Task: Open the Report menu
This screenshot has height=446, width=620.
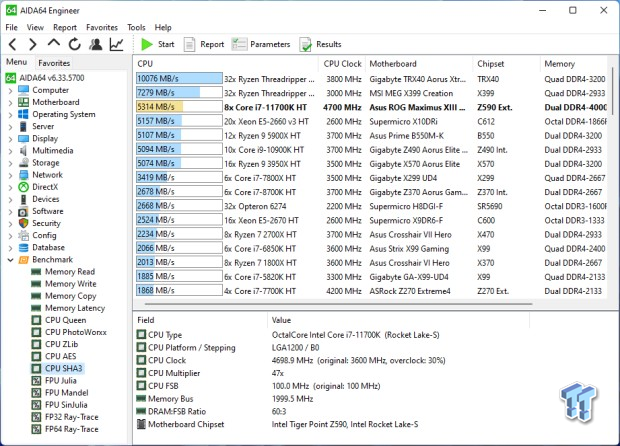Action: point(65,27)
